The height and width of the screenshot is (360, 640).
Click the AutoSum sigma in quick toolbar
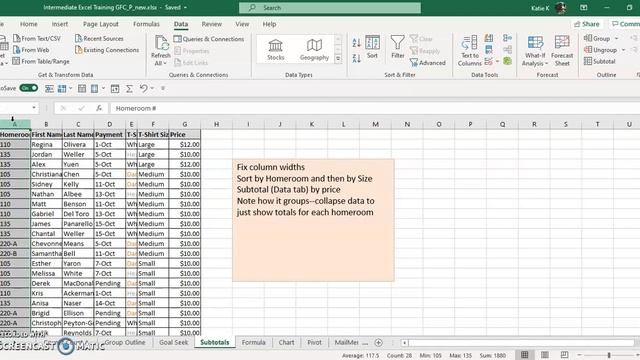(129, 89)
